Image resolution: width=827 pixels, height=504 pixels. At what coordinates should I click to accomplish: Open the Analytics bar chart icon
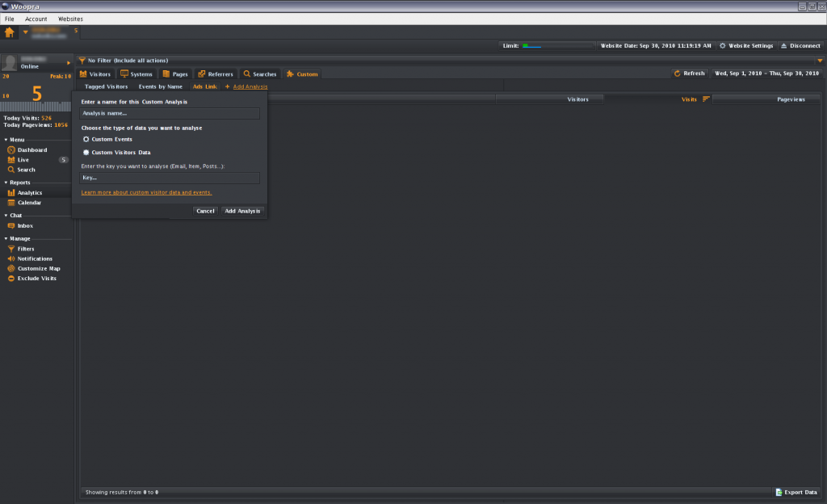click(x=11, y=193)
